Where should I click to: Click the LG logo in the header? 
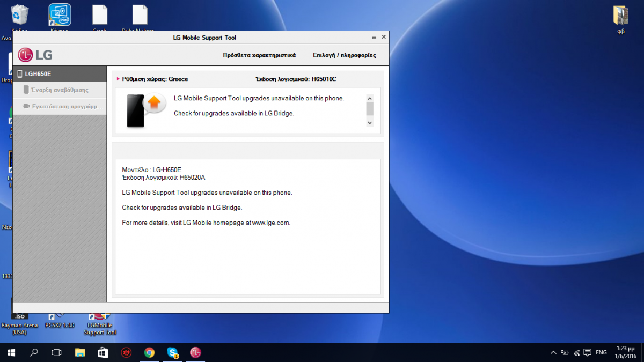click(x=35, y=55)
